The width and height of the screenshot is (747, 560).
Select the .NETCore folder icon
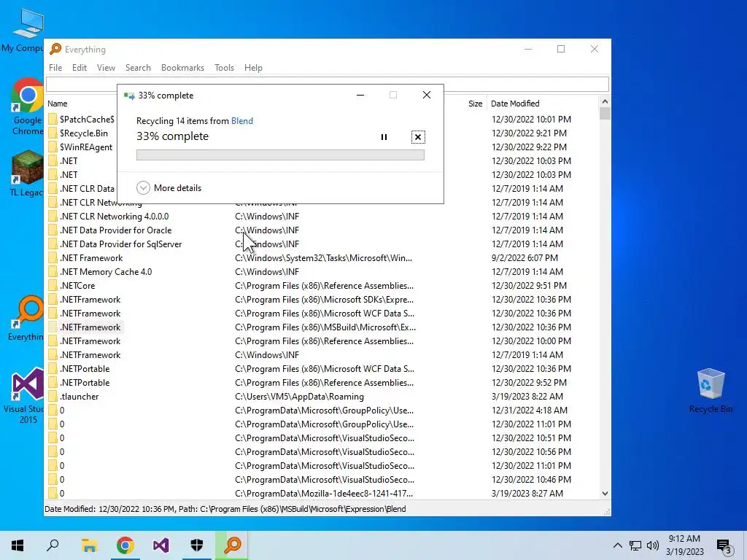tap(53, 285)
